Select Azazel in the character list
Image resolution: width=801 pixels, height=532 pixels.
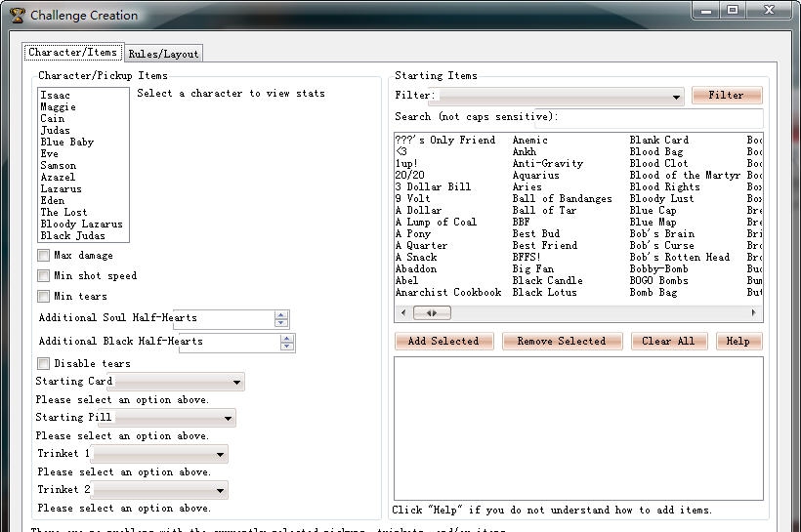click(61, 178)
